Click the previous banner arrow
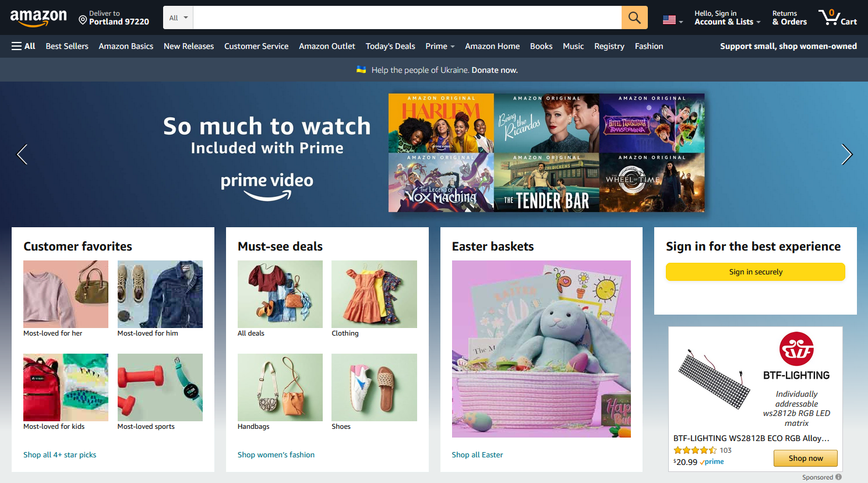Viewport: 868px width, 483px height. [x=22, y=154]
